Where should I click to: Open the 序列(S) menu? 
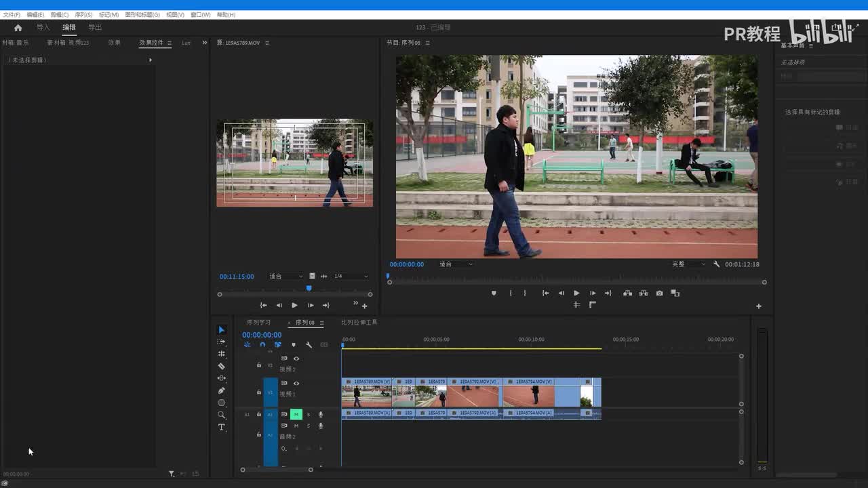[83, 14]
